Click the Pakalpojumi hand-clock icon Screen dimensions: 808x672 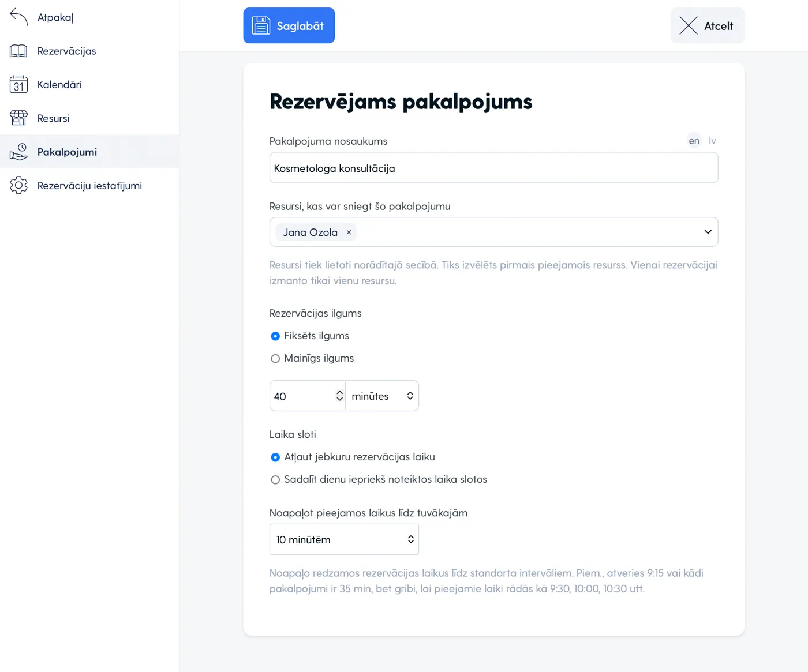pos(18,152)
